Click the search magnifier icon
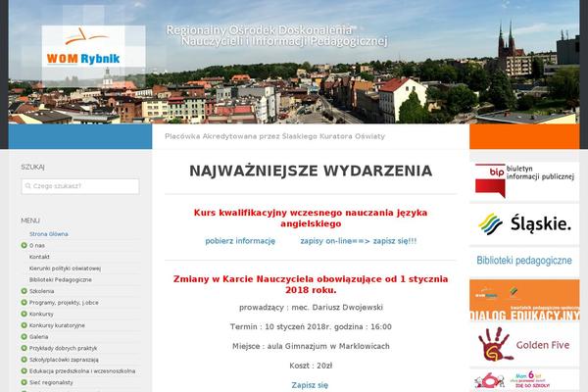This screenshot has height=392, width=588. click(28, 186)
